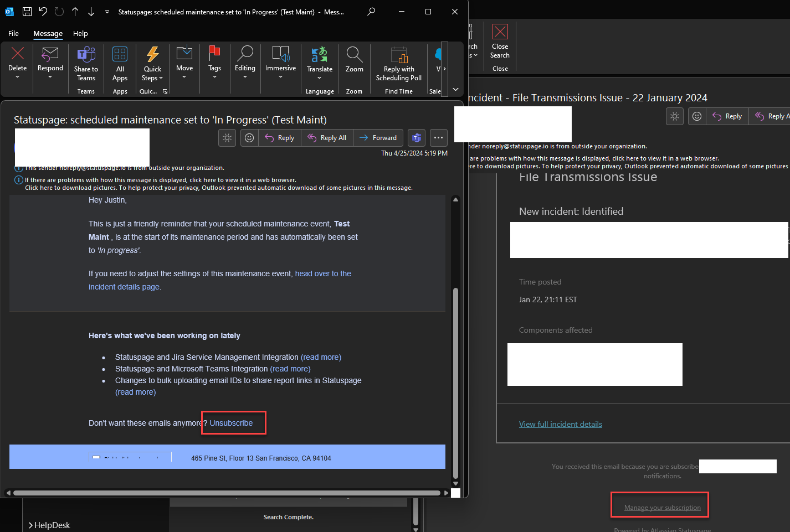This screenshot has height=532, width=790.
Task: Click the Tags flag icon
Action: (214, 53)
